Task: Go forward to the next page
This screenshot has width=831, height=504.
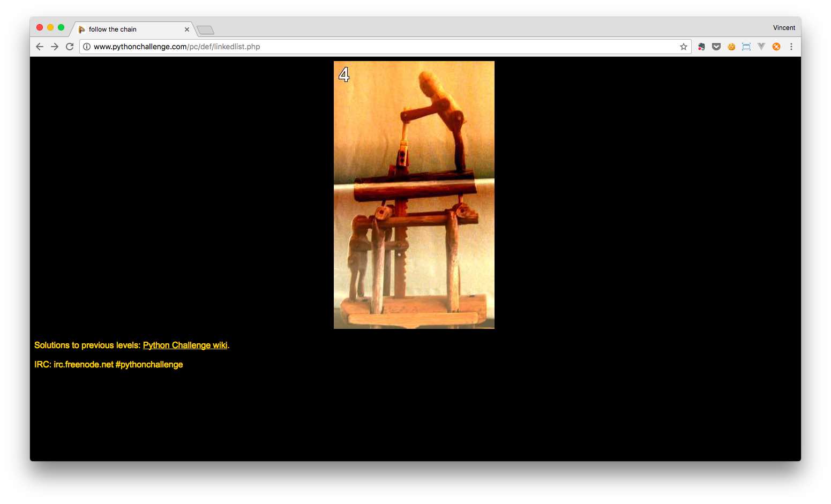Action: pos(55,47)
